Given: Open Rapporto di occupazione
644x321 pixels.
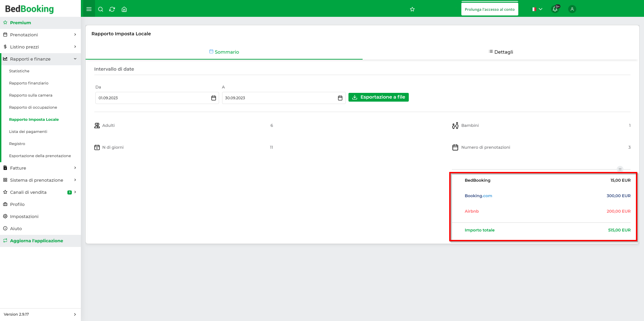Looking at the screenshot, I should (x=33, y=107).
